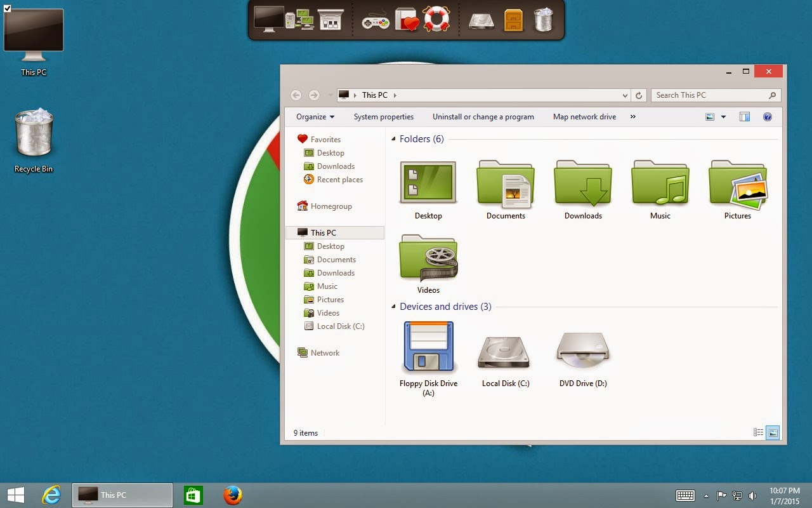Open the Windows Store taskbar icon
Screen dimensions: 812x508
tap(193, 495)
